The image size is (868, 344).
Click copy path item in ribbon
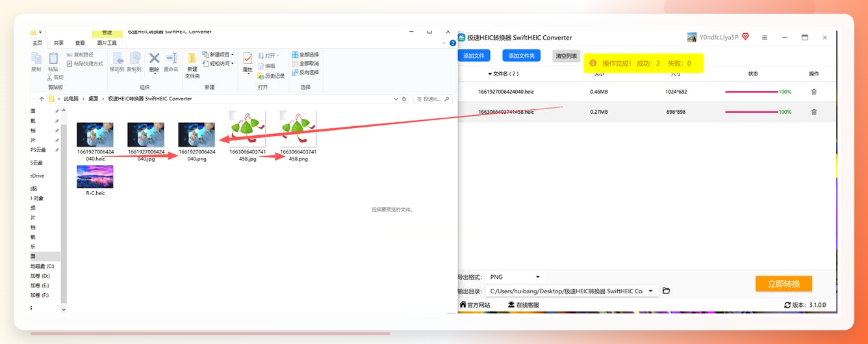click(x=79, y=55)
